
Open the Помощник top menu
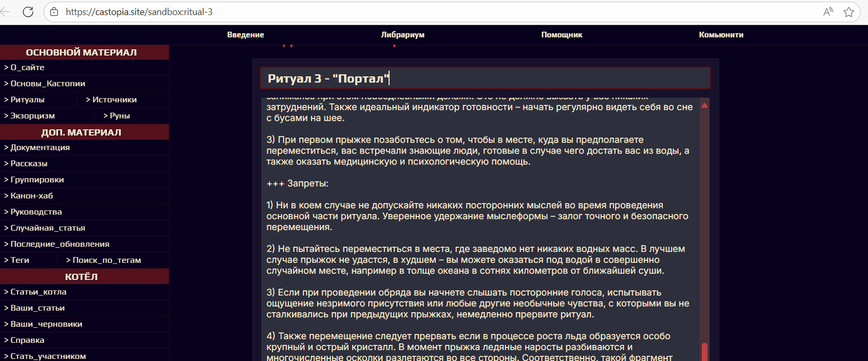coord(562,35)
